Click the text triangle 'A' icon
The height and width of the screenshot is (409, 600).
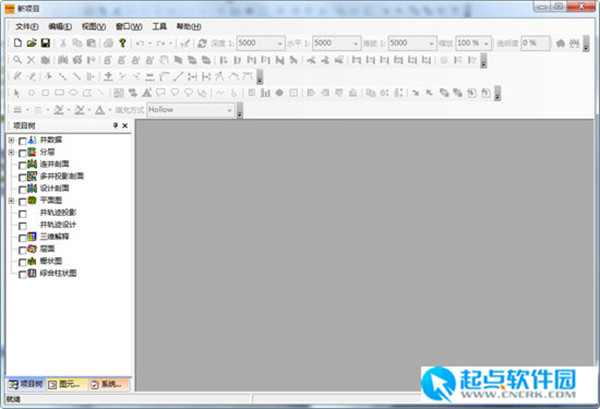pos(147,93)
